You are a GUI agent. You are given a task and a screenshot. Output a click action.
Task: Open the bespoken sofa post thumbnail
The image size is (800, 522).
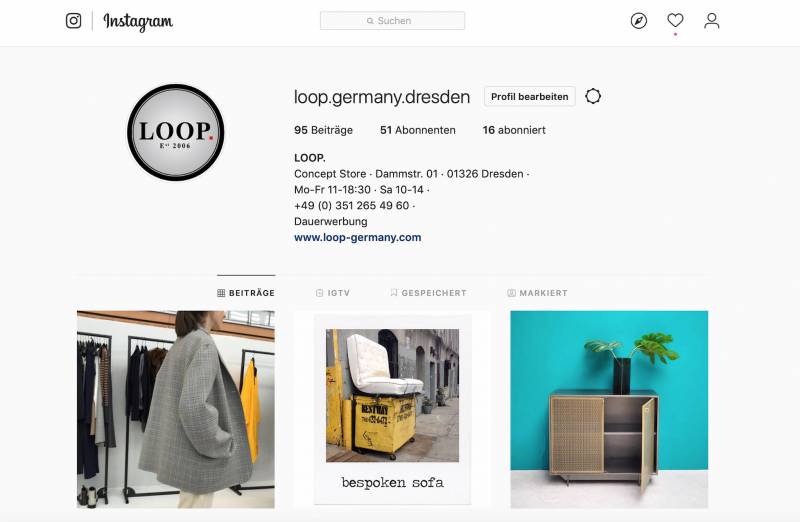tap(392, 409)
